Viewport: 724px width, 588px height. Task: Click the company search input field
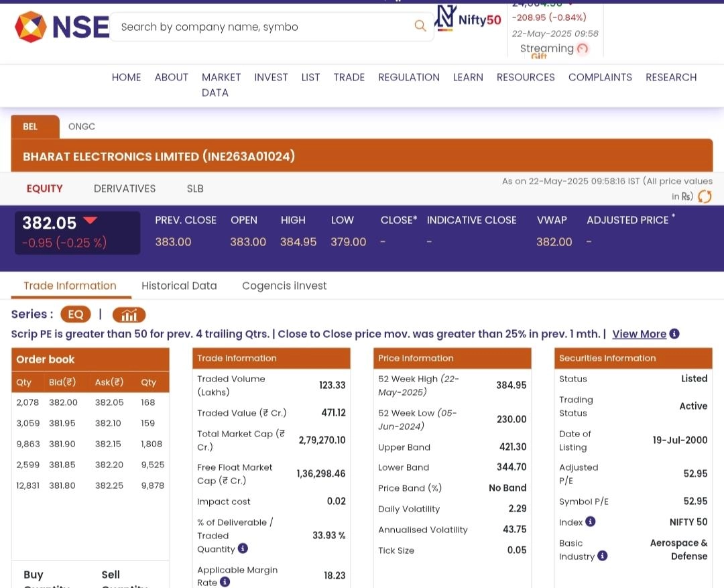261,27
